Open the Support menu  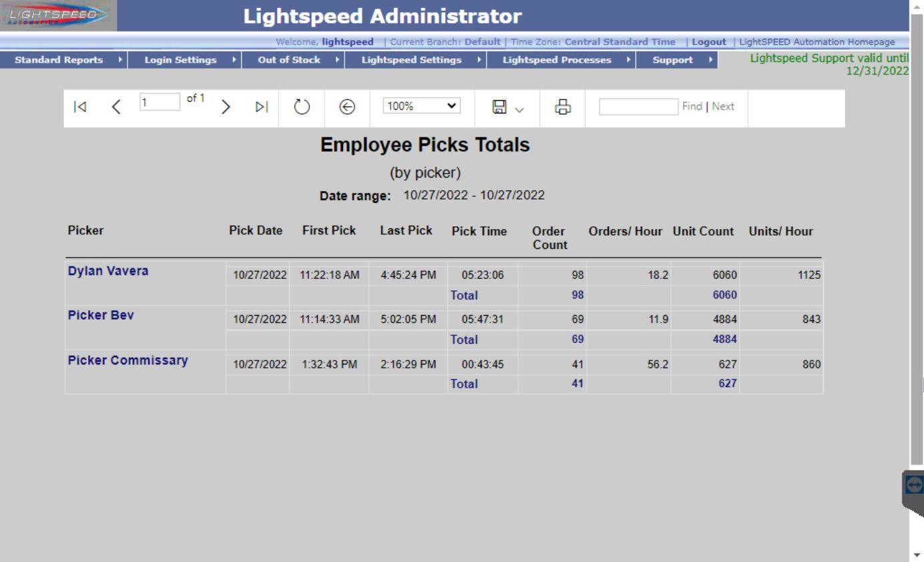click(x=678, y=60)
